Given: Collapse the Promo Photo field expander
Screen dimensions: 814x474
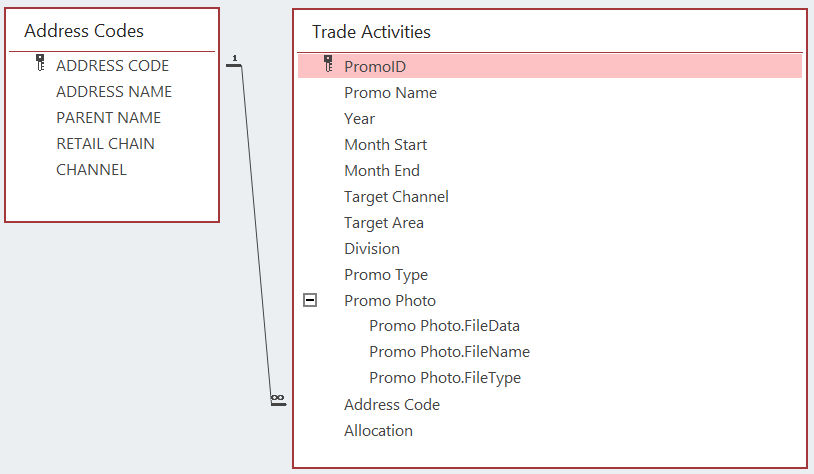Looking at the screenshot, I should click(x=310, y=300).
